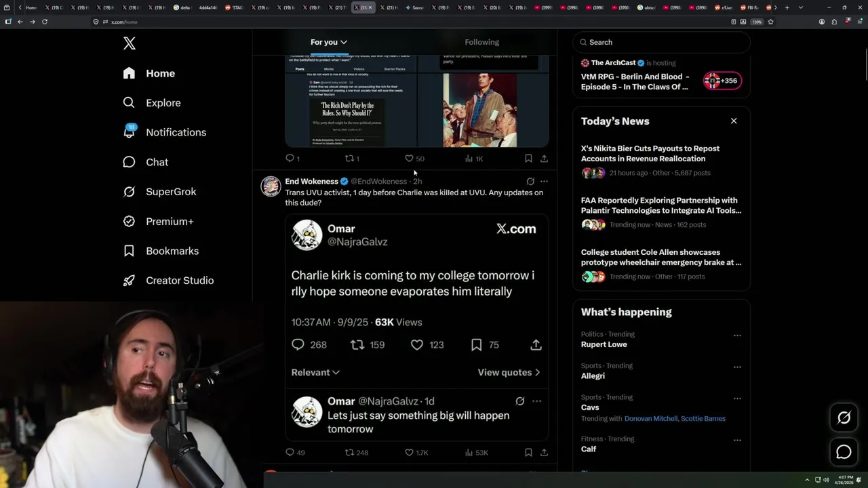Open more options for Calf trend
868x488 pixels.
pos(737,440)
